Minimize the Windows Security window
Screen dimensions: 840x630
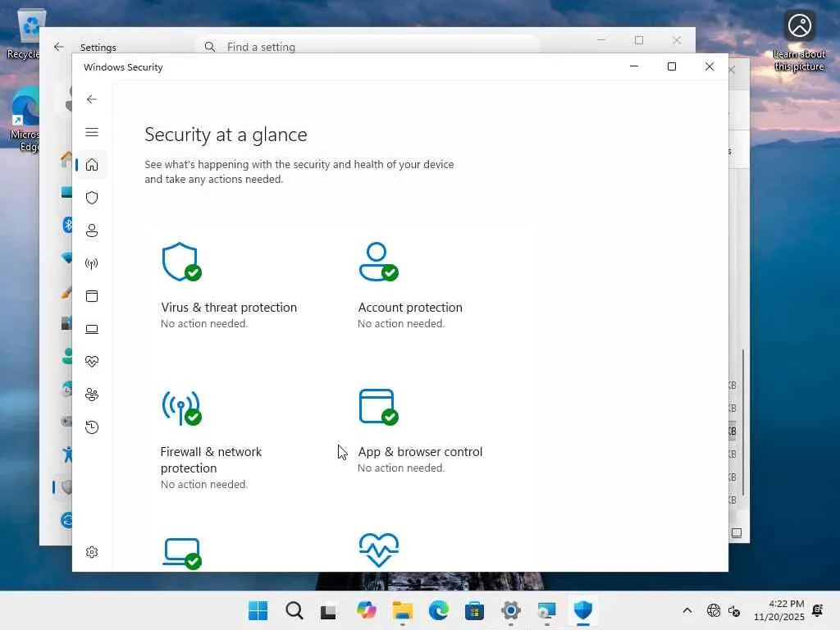[634, 66]
